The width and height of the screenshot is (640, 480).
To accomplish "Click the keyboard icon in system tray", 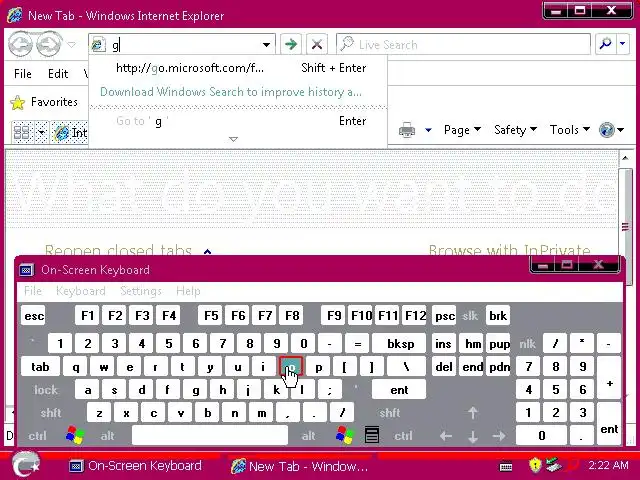I will (x=506, y=466).
